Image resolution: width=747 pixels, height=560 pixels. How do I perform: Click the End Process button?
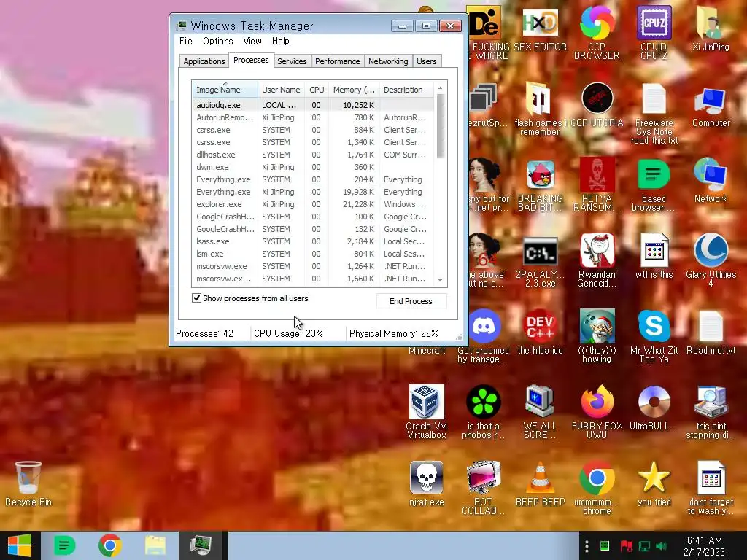[x=411, y=301]
